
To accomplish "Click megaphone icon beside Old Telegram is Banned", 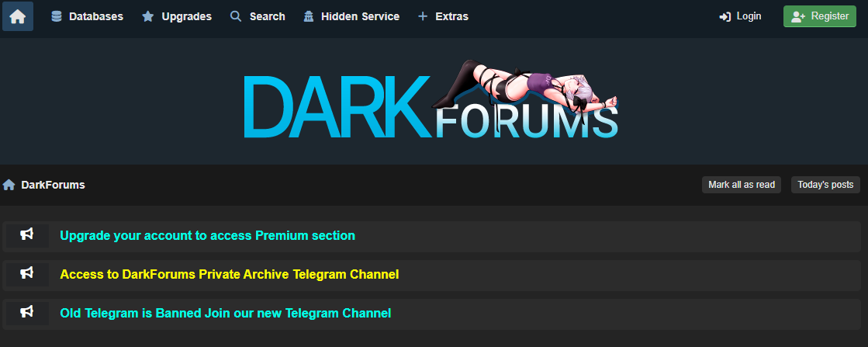I will click(26, 313).
